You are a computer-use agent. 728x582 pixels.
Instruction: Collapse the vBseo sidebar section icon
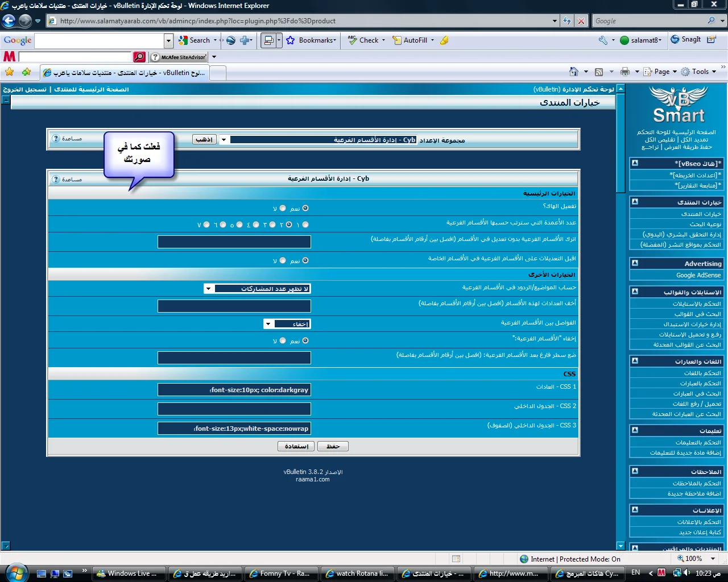[x=635, y=163]
